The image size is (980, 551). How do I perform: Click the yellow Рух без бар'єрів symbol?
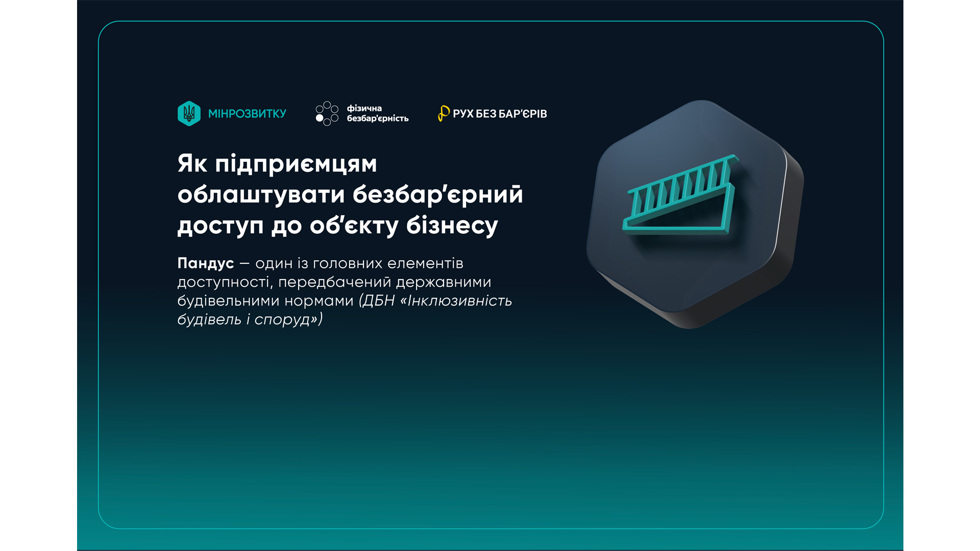[443, 113]
